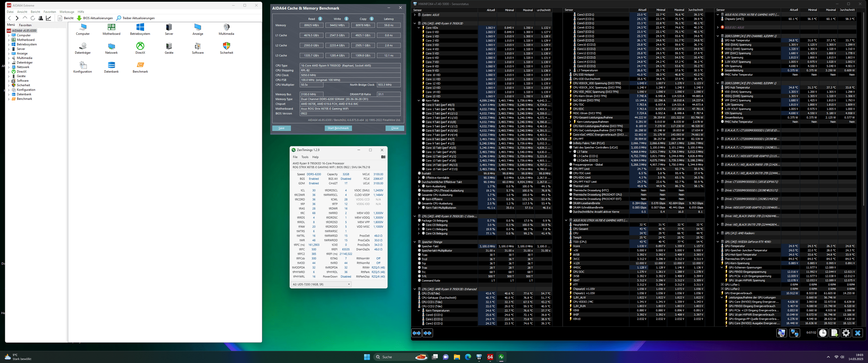Click AIDA64 toolbar back arrow
868x363 pixels.
(9, 18)
